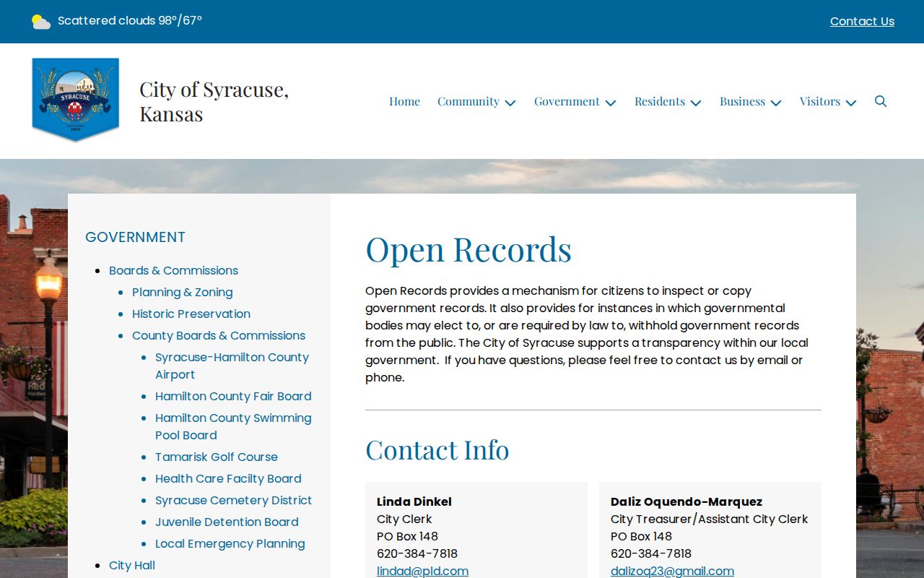Click Linda Dinkel's phone number 620-384-7818

417,553
